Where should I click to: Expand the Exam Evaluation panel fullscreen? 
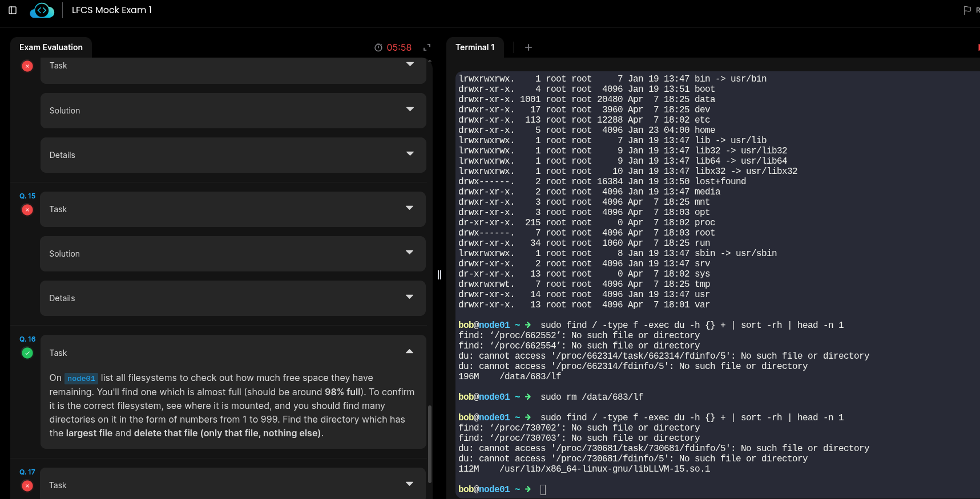coord(426,47)
